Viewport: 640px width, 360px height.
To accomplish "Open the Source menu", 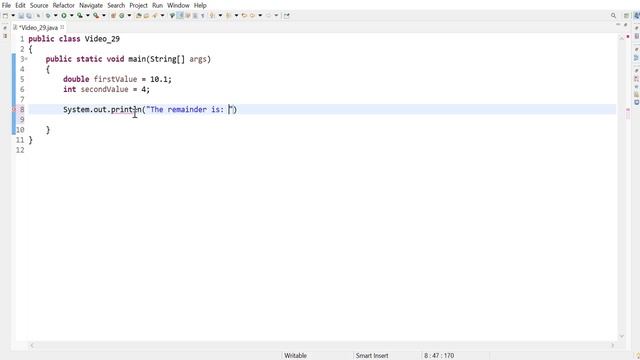I will (x=39, y=5).
